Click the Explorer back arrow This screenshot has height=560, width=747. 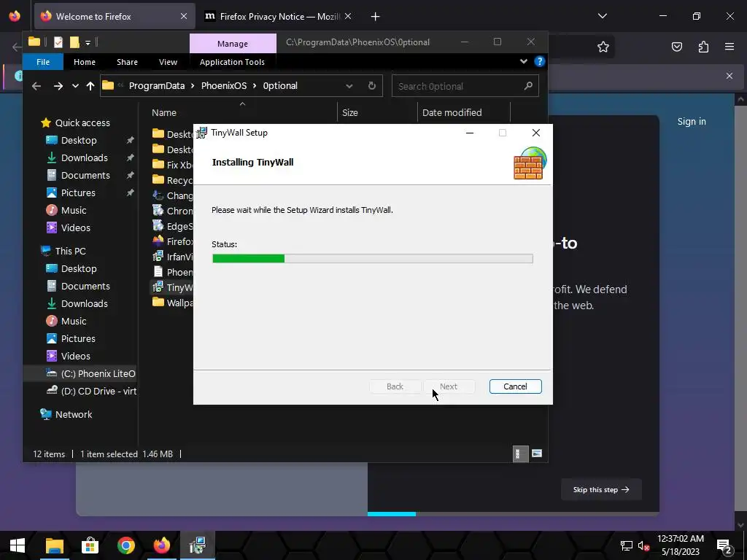(x=36, y=86)
